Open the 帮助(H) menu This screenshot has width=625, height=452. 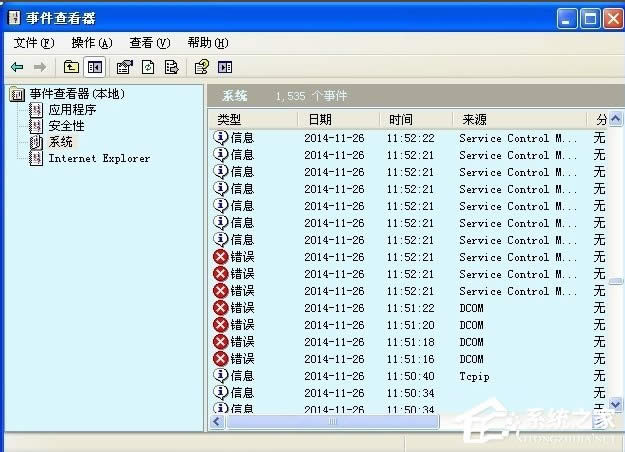tap(207, 43)
